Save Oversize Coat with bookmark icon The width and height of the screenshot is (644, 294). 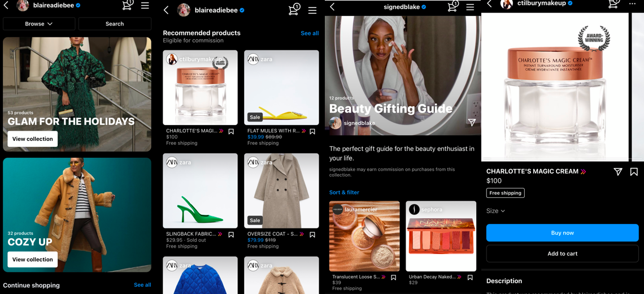coord(312,235)
